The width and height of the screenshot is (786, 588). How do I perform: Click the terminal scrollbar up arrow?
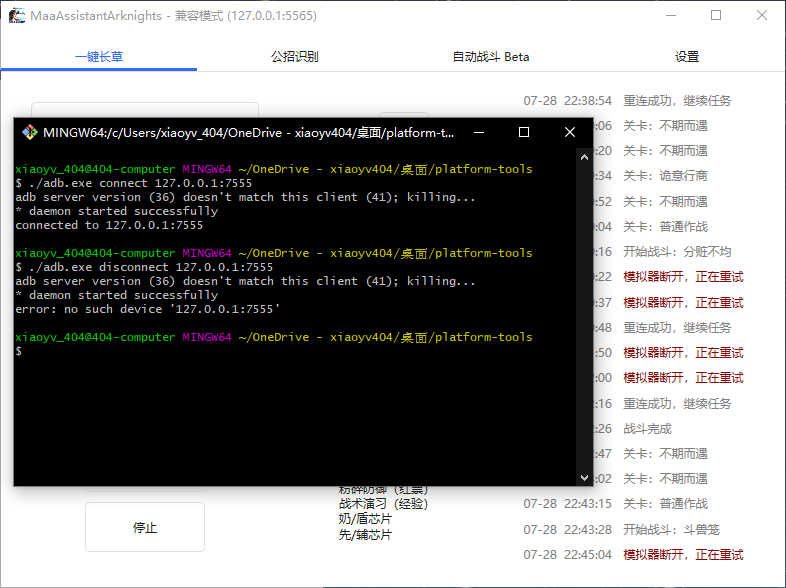(x=584, y=157)
